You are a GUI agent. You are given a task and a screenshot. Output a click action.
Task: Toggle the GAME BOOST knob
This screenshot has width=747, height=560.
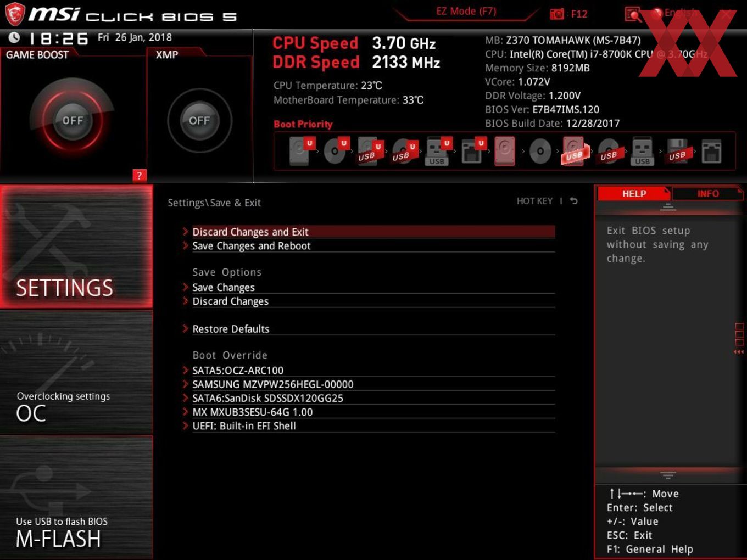72,120
